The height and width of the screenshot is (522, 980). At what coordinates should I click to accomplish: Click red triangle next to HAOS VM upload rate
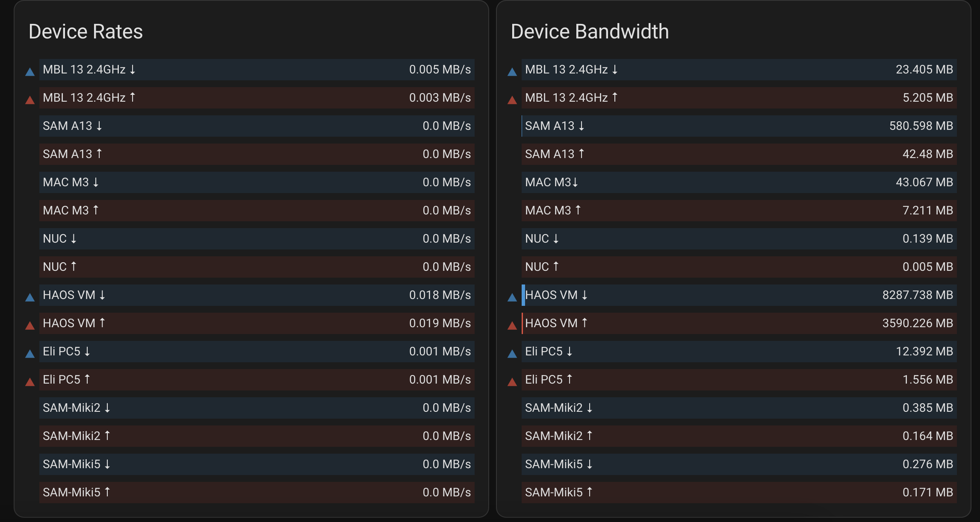30,326
